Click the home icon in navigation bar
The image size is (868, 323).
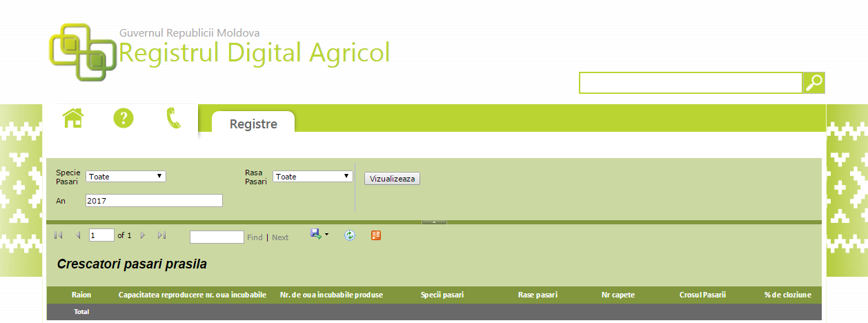(72, 119)
